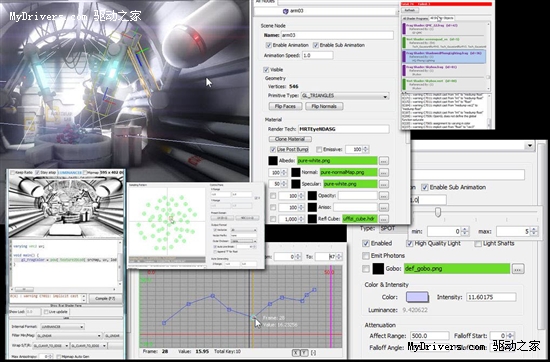Expand the Internal Format LUMINANCE8 dropdown
Viewport: 550px width, 362px height.
coord(62,327)
